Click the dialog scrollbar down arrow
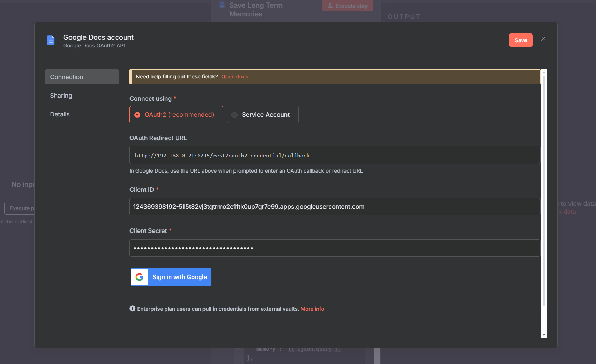The height and width of the screenshot is (364, 596). point(544,335)
